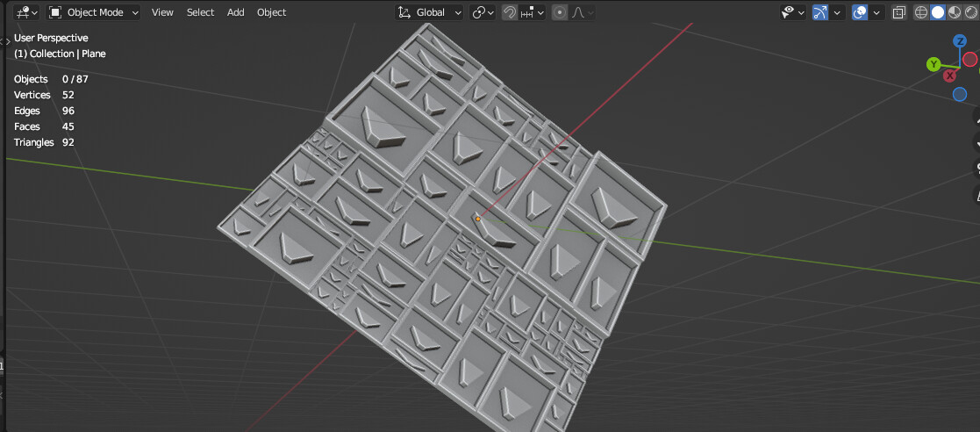
Task: Switch to rendered viewport shading
Action: [x=970, y=12]
